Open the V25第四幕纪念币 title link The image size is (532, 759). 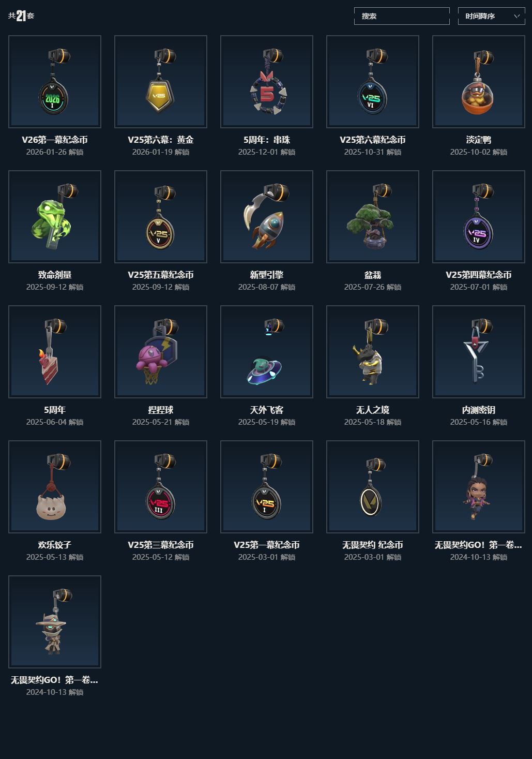pos(479,275)
